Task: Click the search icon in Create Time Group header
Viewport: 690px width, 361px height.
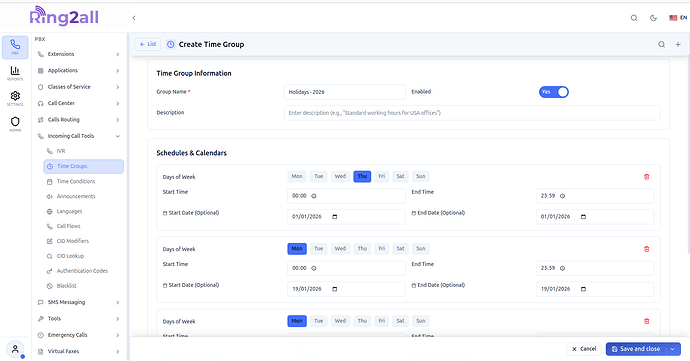Action: coord(661,44)
